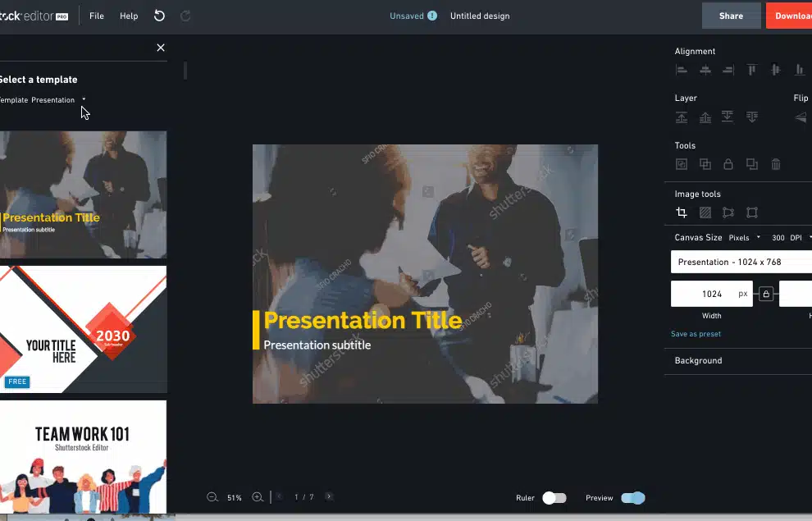812x521 pixels.
Task: Toggle the aspect ratio lock between dimensions
Action: [x=766, y=294]
